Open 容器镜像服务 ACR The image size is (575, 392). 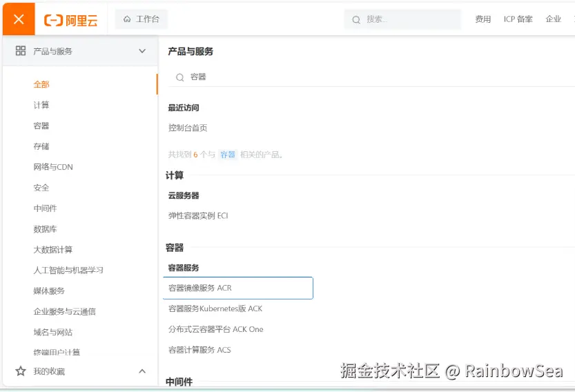pyautogui.click(x=237, y=288)
